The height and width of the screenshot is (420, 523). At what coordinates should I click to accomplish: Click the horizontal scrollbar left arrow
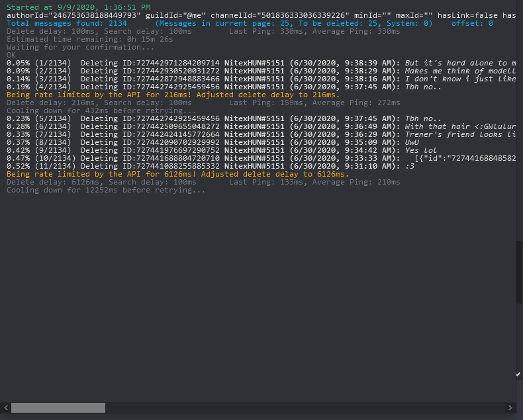tap(6, 407)
